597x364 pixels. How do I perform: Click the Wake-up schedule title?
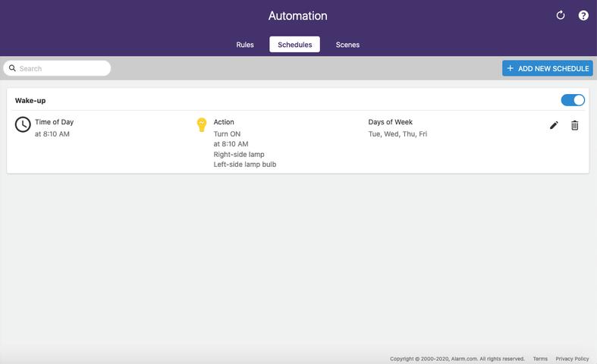pyautogui.click(x=30, y=100)
